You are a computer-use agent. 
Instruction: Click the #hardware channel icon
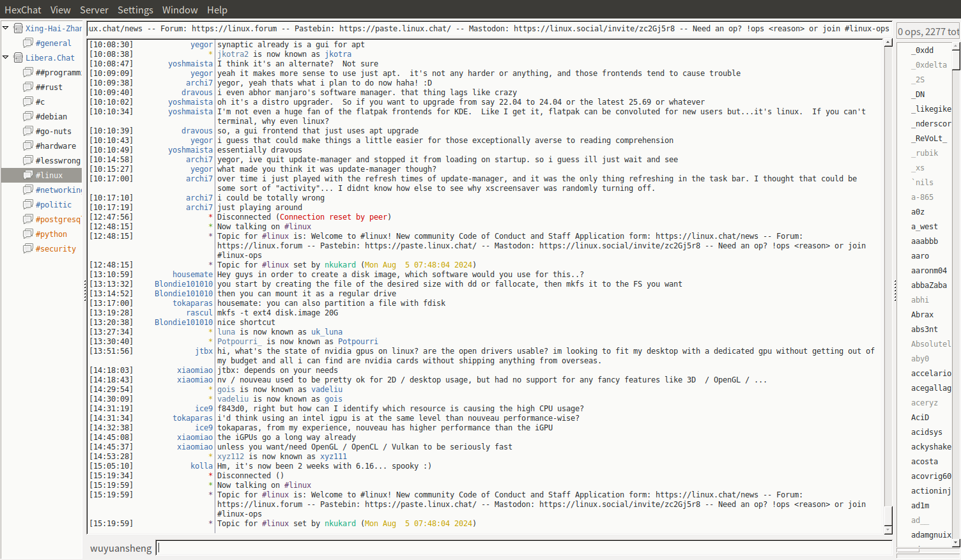28,146
